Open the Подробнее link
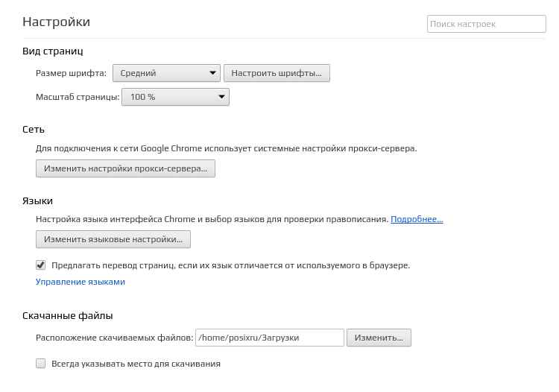Screen dimensions: 559x392 coord(417,219)
